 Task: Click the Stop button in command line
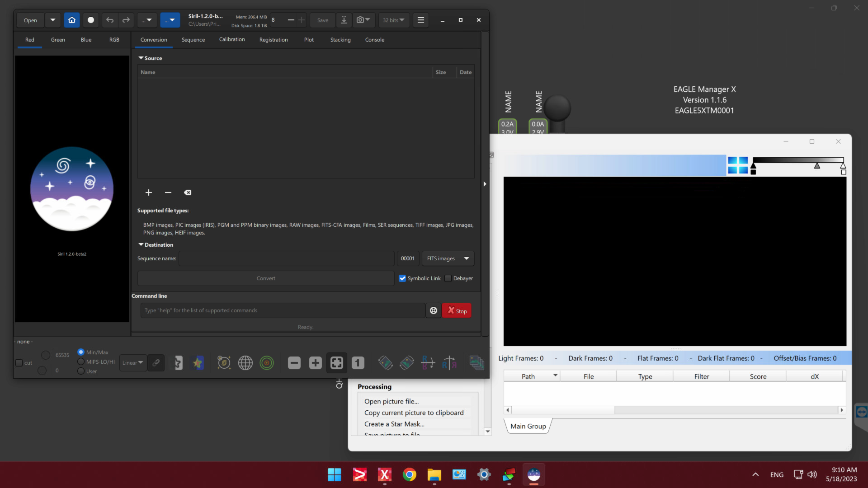click(x=457, y=310)
